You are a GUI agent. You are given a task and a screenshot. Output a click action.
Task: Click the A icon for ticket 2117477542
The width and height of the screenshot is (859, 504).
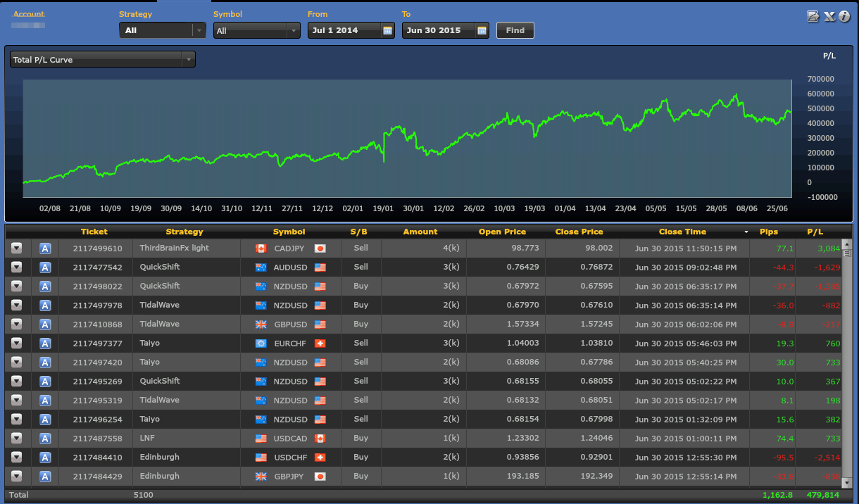tap(45, 267)
